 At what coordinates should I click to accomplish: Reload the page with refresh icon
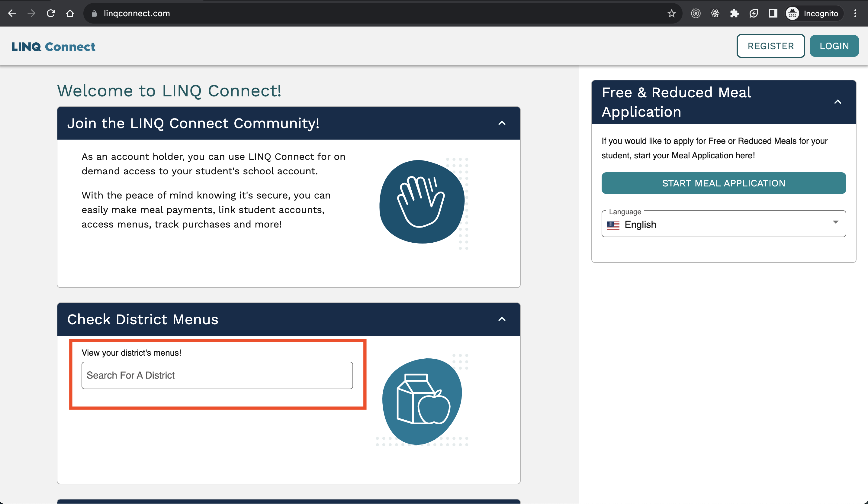pyautogui.click(x=51, y=13)
